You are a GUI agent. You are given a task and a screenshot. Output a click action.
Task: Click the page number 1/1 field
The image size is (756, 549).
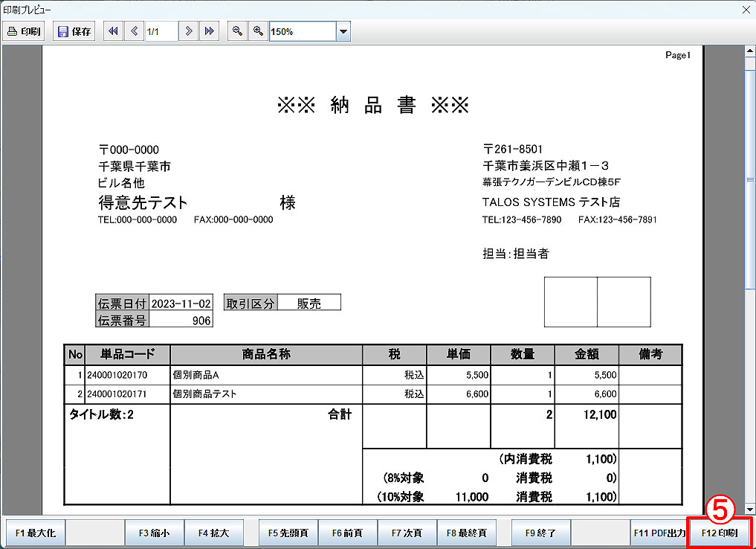point(161,31)
